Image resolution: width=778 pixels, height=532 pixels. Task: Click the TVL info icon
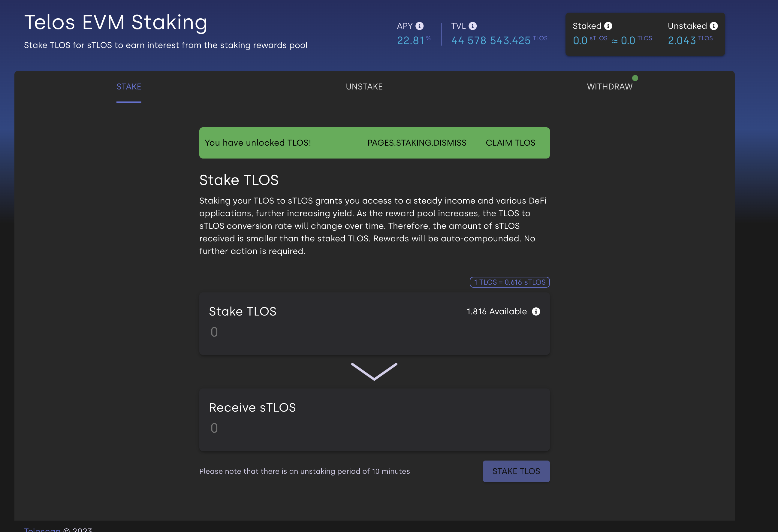click(x=472, y=26)
